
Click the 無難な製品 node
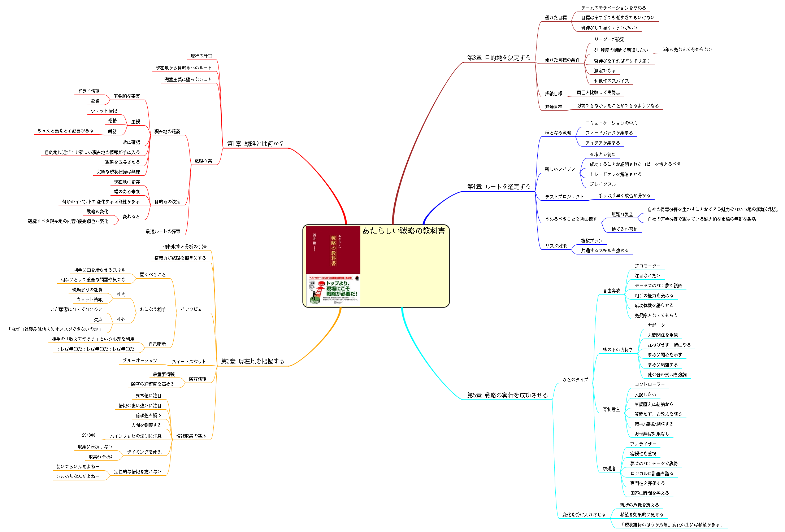pyautogui.click(x=622, y=214)
